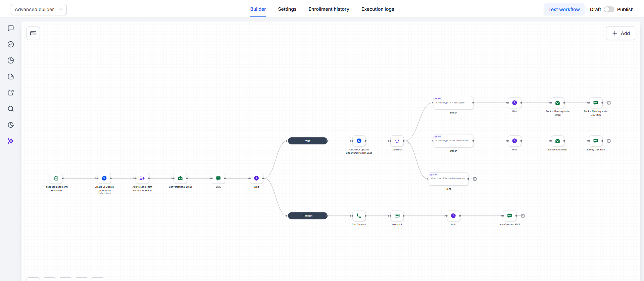Add step after the None branch card
The width and height of the screenshot is (644, 281).
(475, 179)
